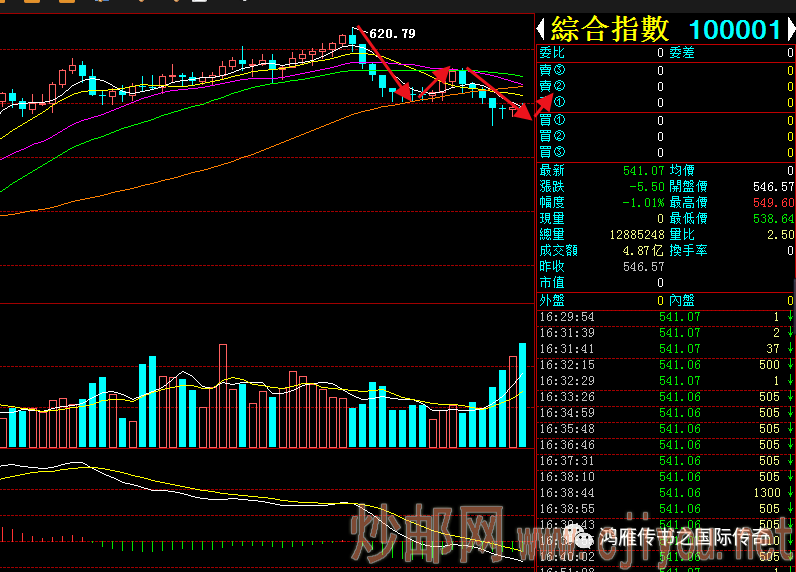The height and width of the screenshot is (572, 796).
Task: Click the next-stock right arrow after 100001
Action: click(x=789, y=29)
